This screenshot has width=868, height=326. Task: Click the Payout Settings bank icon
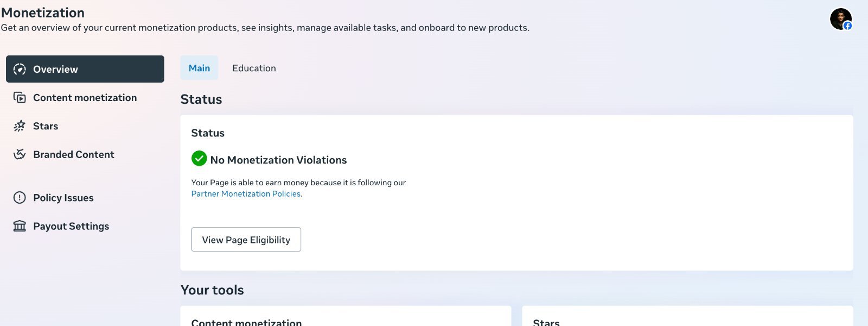click(x=20, y=226)
